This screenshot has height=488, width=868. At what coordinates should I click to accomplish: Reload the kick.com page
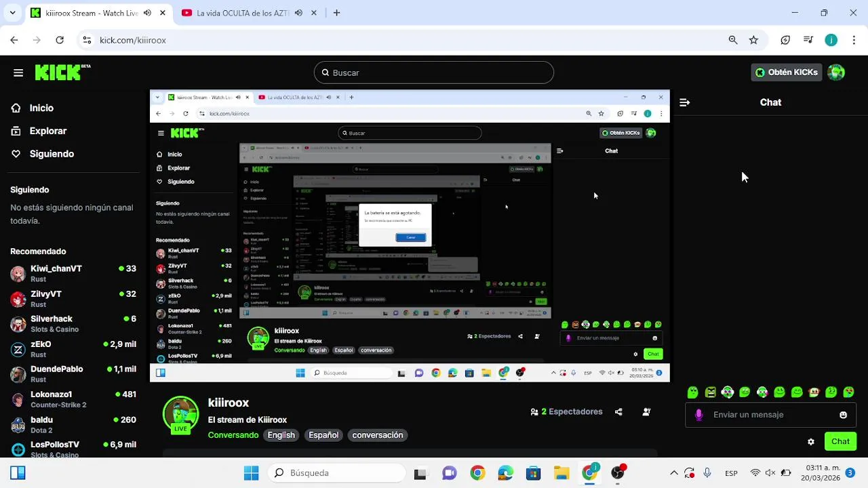pyautogui.click(x=60, y=40)
